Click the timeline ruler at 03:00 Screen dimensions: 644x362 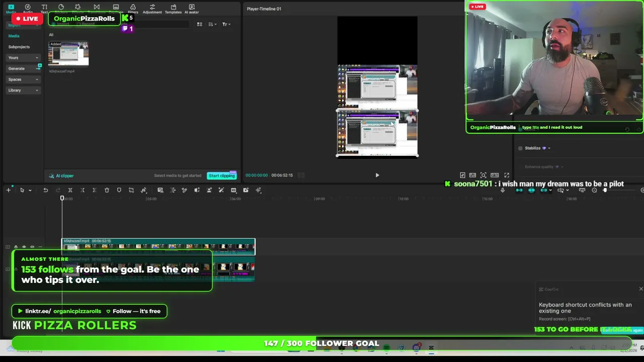coord(151,199)
